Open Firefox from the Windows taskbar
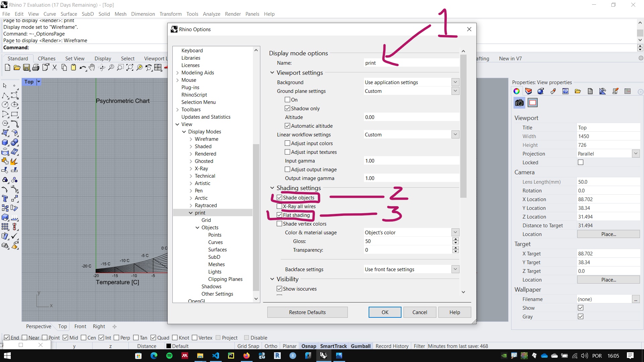This screenshot has height=362, width=644. click(x=247, y=356)
